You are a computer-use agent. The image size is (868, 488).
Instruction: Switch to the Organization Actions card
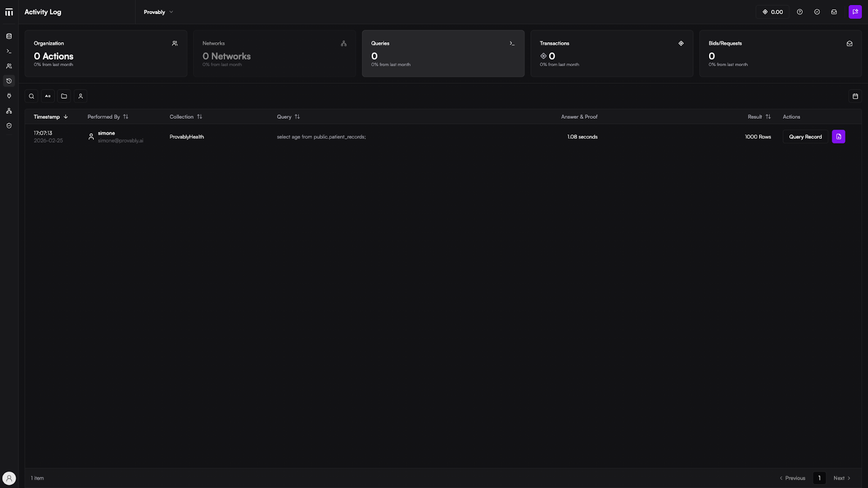[106, 53]
